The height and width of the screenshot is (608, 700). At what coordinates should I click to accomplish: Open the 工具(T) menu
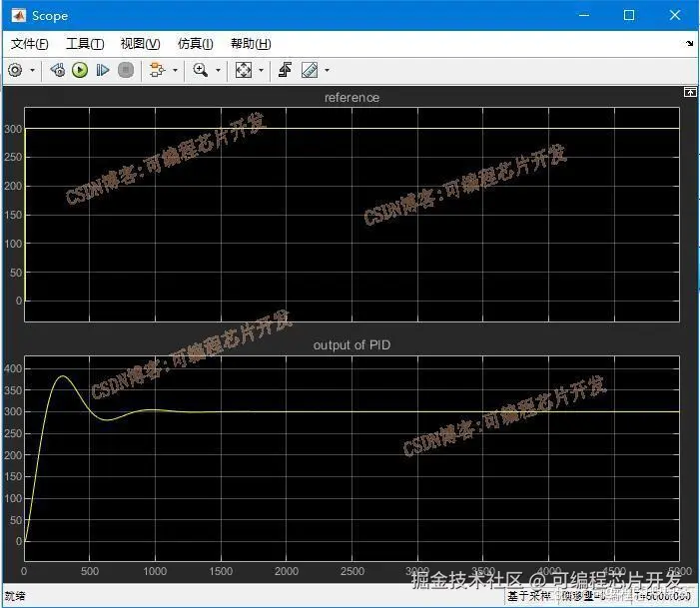pyautogui.click(x=85, y=44)
